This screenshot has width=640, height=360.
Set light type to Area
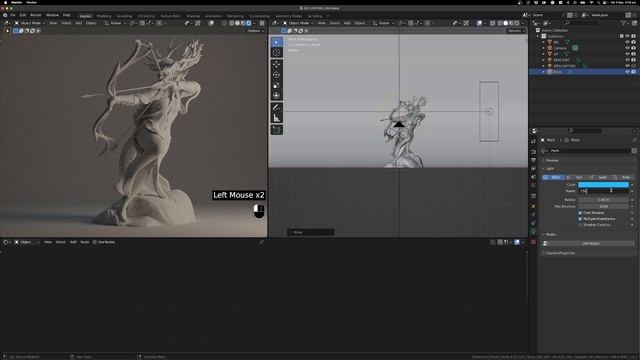[x=623, y=178]
